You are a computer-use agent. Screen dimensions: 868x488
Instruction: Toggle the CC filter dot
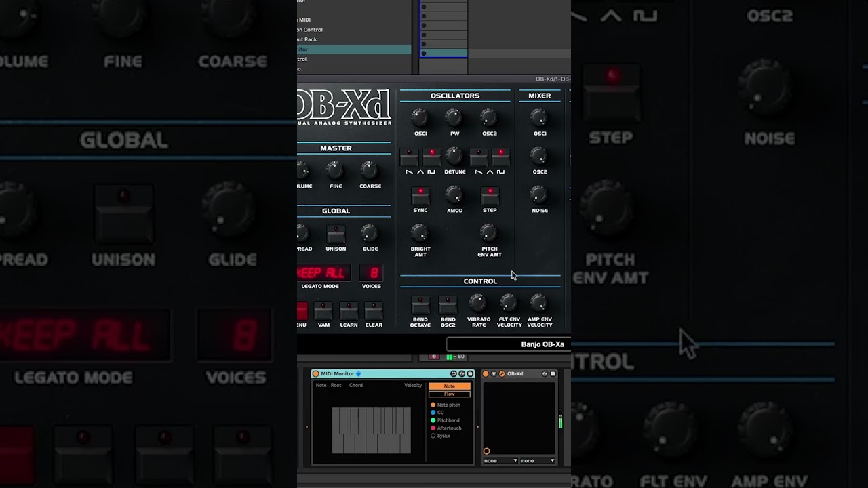[433, 412]
